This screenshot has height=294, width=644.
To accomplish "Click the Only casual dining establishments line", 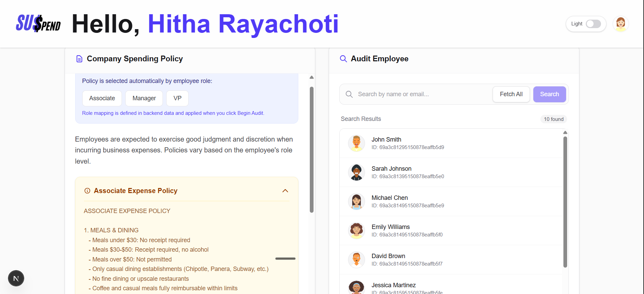I will (x=178, y=269).
